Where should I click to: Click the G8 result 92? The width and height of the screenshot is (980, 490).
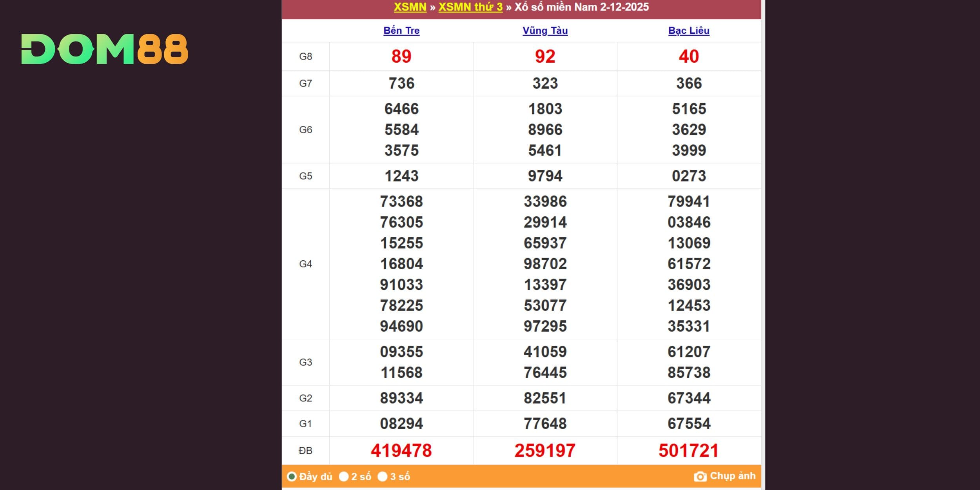click(x=545, y=56)
